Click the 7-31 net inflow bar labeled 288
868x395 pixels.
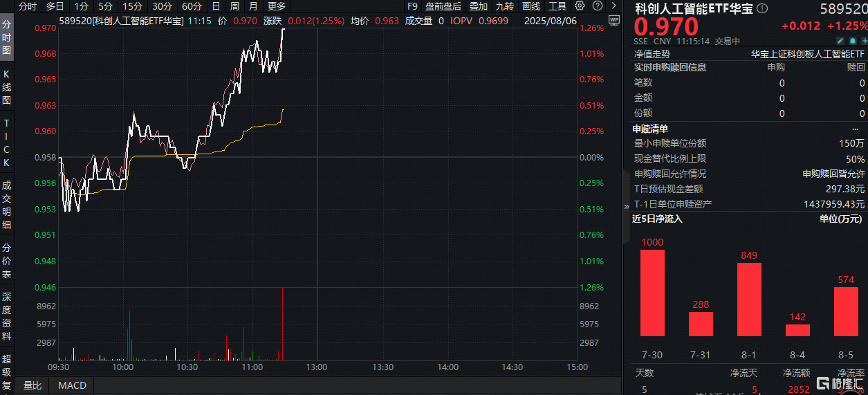tap(701, 324)
